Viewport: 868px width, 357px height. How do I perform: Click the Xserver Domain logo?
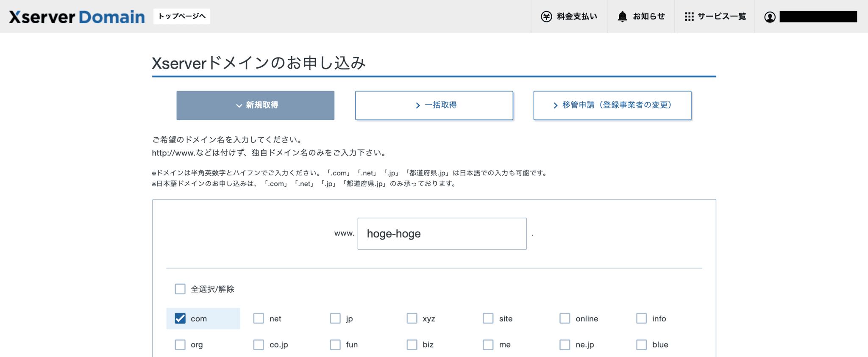[77, 17]
